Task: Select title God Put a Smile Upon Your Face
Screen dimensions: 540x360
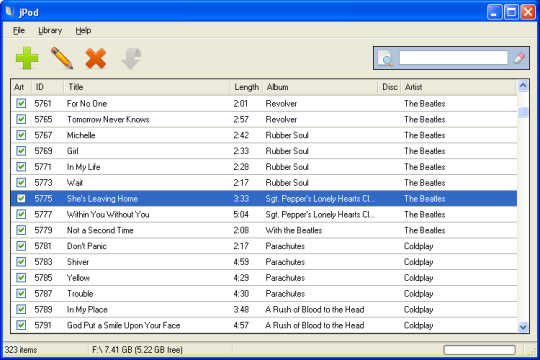Action: coord(123,325)
